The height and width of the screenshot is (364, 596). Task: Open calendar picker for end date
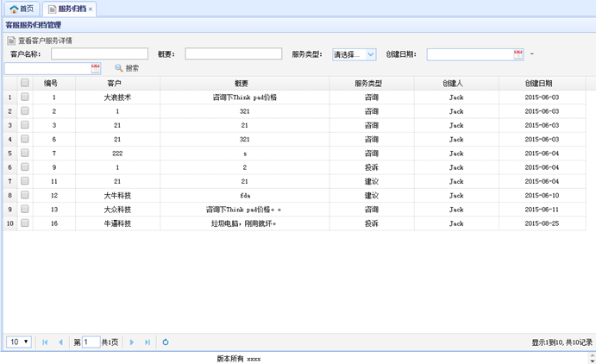click(96, 68)
